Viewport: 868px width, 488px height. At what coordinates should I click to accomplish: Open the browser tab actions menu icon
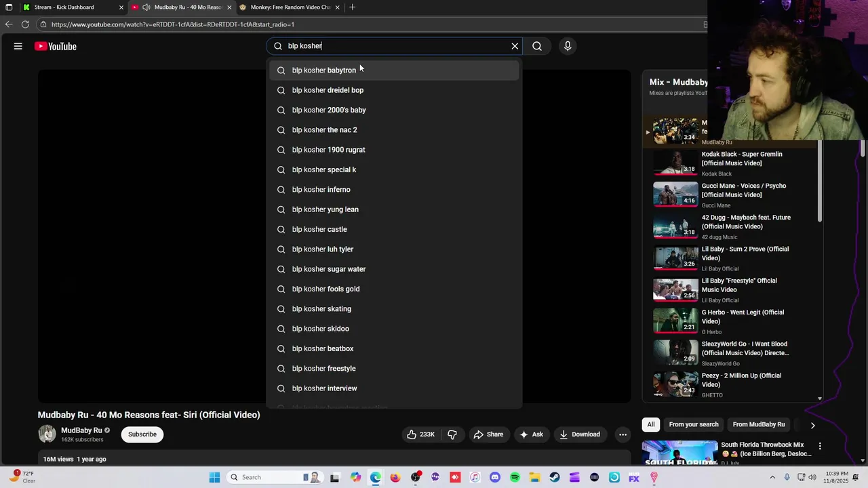pyautogui.click(x=9, y=7)
